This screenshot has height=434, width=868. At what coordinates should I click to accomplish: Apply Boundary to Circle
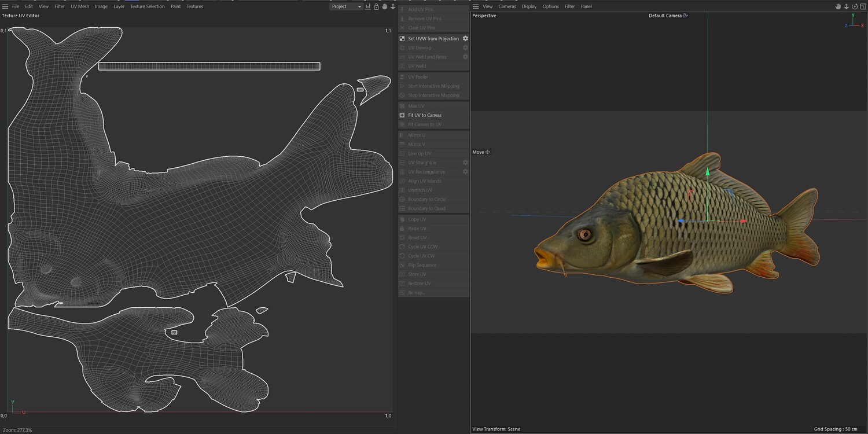434,200
